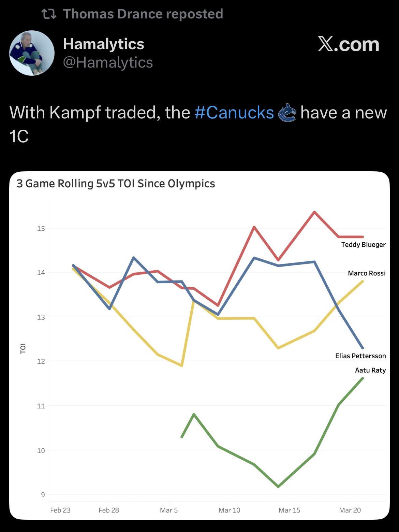Tap the @Hamalytics handle
This screenshot has height=532, width=399.
[108, 62]
